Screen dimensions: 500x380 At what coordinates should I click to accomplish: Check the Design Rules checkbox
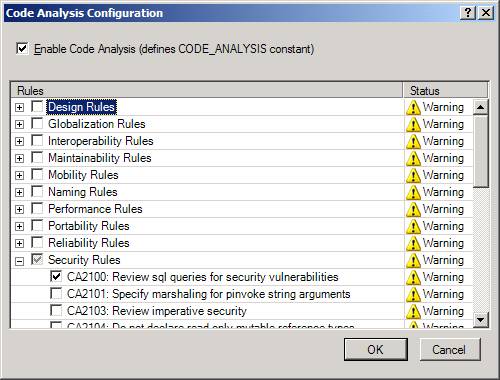(x=37, y=106)
